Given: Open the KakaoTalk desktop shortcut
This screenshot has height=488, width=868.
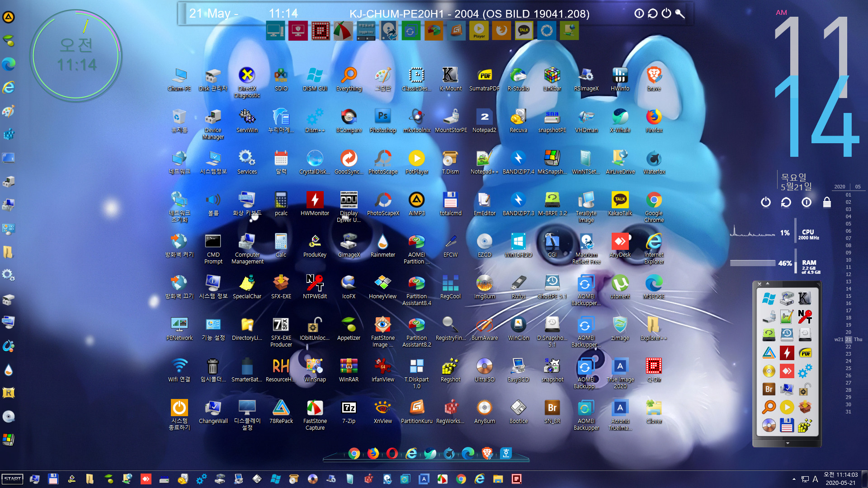Looking at the screenshot, I should [x=620, y=204].
